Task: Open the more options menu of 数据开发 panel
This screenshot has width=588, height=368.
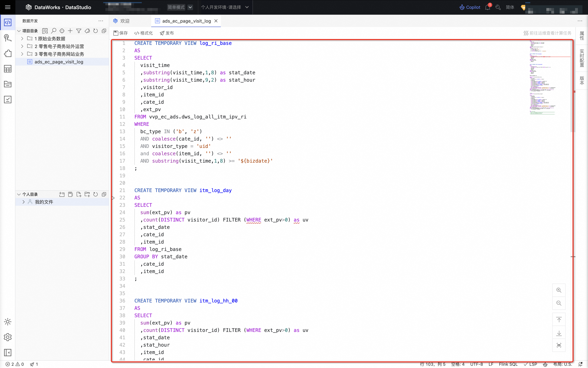Action: (101, 21)
